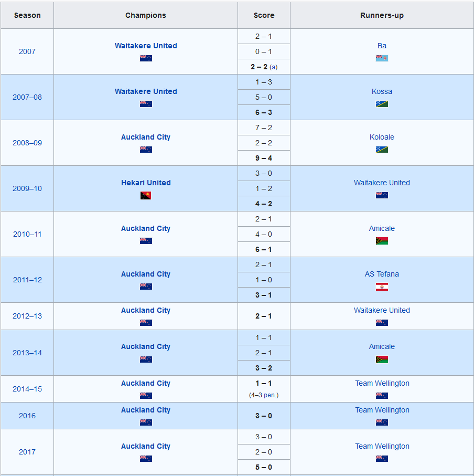The image size is (474, 476).
Task: Click Hekari United champions link
Action: pos(146,183)
